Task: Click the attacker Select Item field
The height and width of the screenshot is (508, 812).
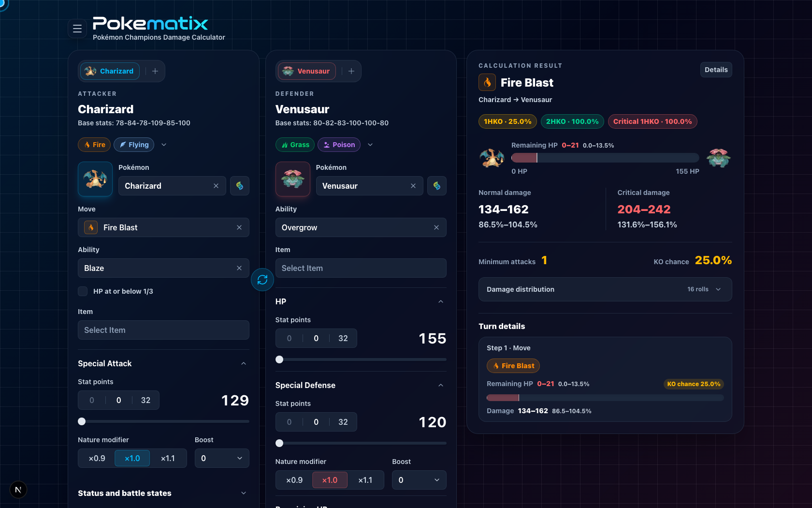Action: point(163,330)
